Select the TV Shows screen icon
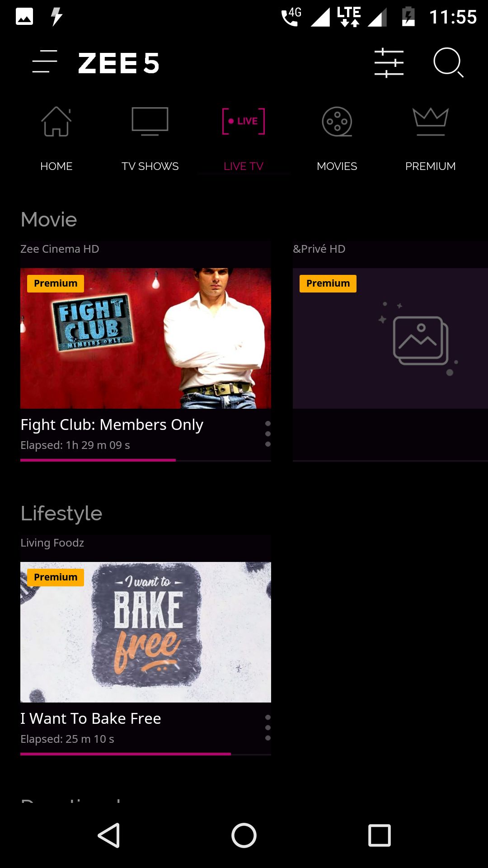Screen dimensions: 488x868 point(150,121)
